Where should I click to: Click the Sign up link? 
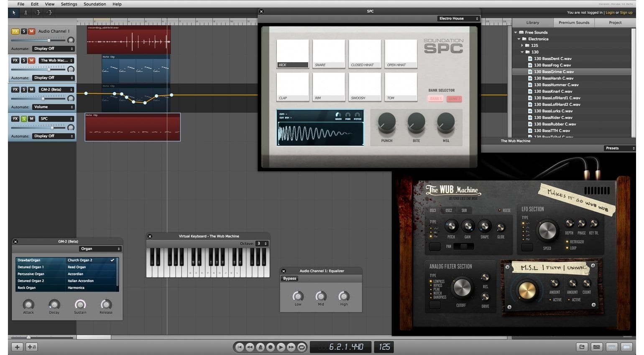click(x=626, y=13)
